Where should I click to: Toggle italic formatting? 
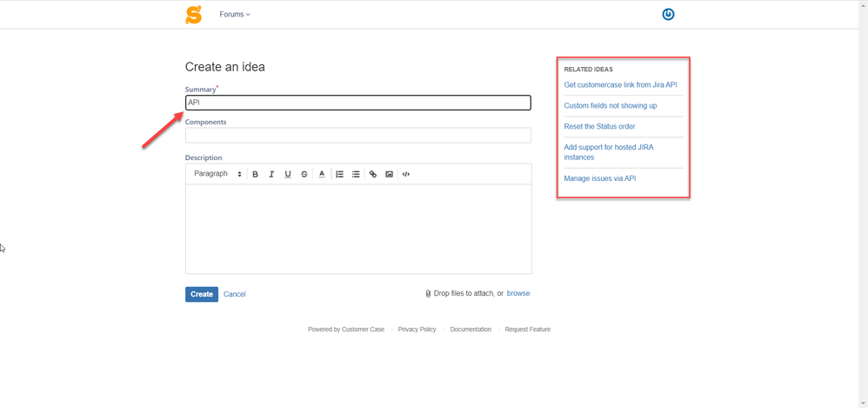tap(271, 174)
